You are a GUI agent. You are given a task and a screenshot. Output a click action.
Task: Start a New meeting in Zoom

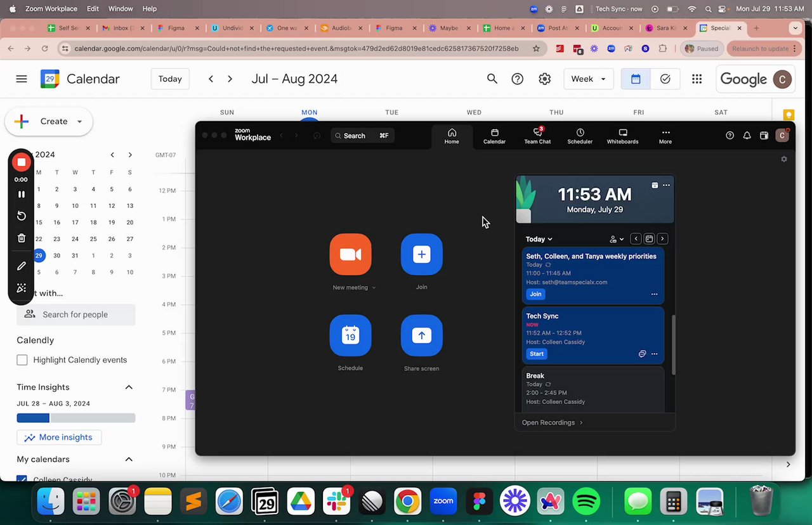(350, 254)
